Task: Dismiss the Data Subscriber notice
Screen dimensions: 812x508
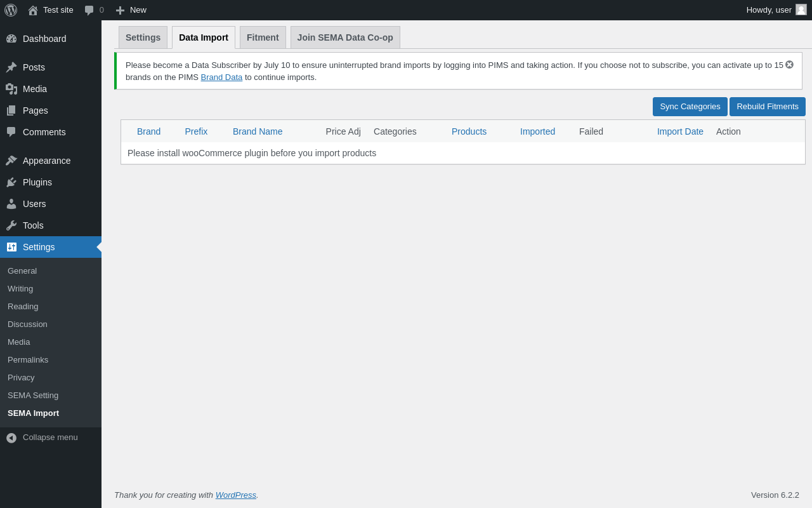Action: (x=789, y=65)
